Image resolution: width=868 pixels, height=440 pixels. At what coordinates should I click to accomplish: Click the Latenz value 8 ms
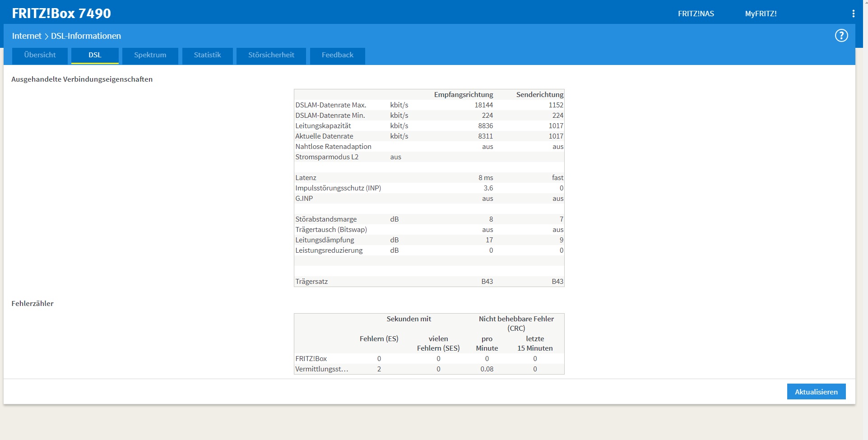pyautogui.click(x=486, y=177)
